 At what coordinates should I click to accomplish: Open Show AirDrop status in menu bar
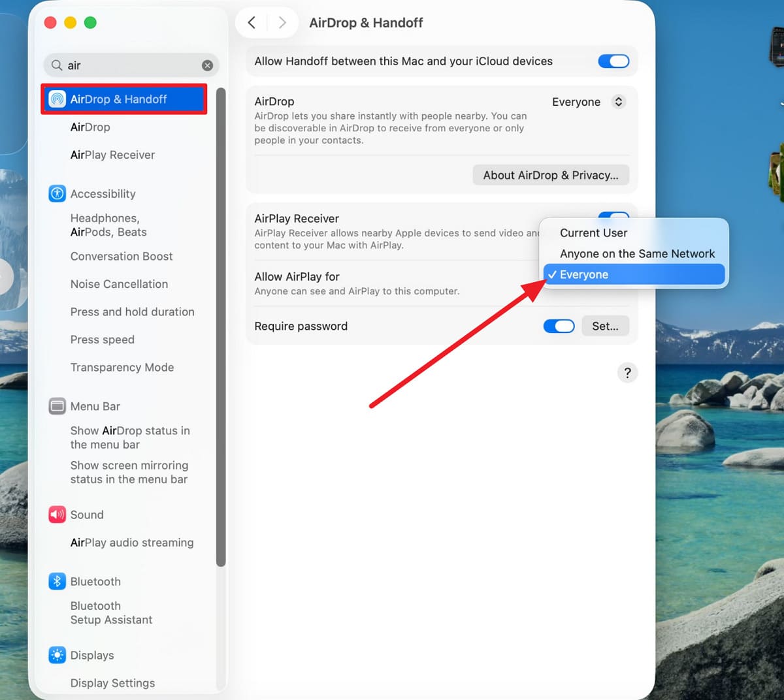130,438
